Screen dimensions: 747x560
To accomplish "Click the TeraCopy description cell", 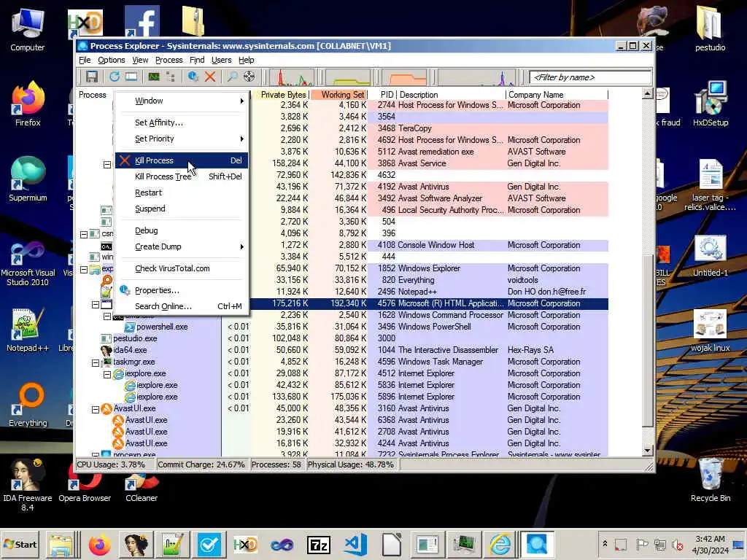I will pyautogui.click(x=415, y=128).
